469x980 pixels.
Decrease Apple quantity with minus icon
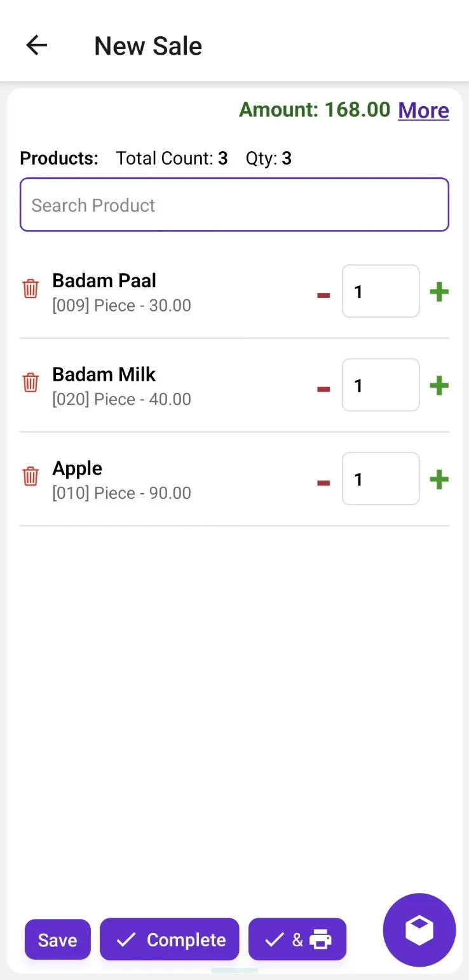point(323,482)
